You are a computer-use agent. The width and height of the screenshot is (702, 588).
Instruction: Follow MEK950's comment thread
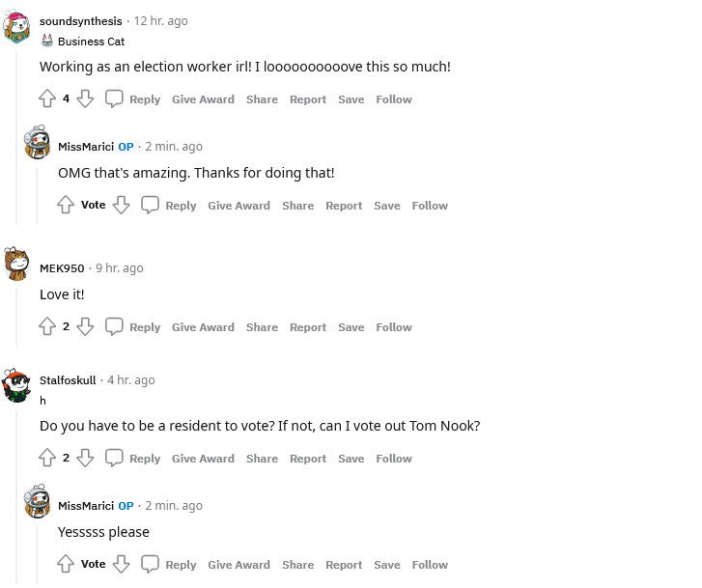coord(394,327)
